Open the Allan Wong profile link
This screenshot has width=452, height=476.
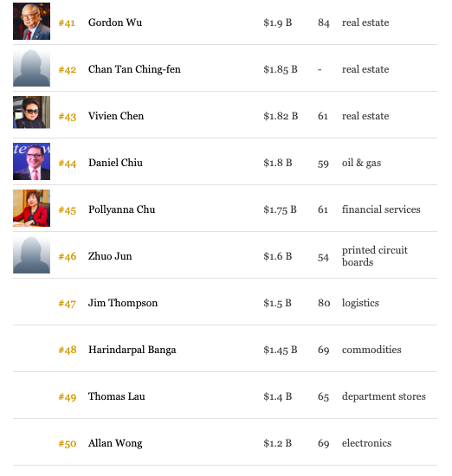(115, 443)
